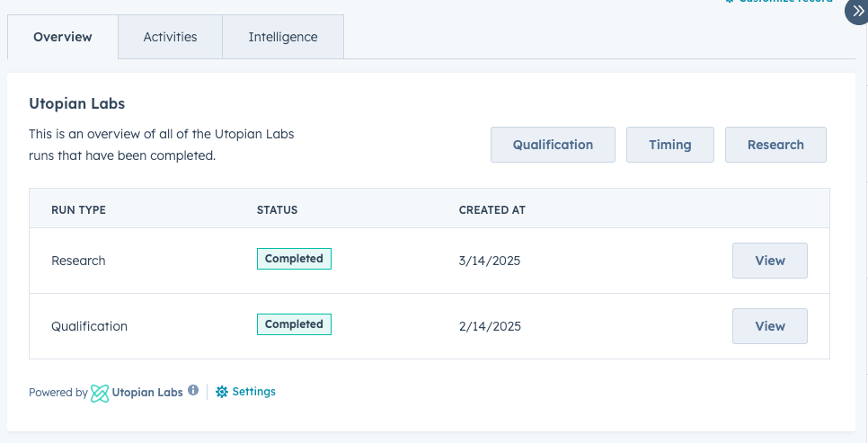View the Qualification run from 2/14/2025
This screenshot has height=443, width=868.
pos(769,326)
